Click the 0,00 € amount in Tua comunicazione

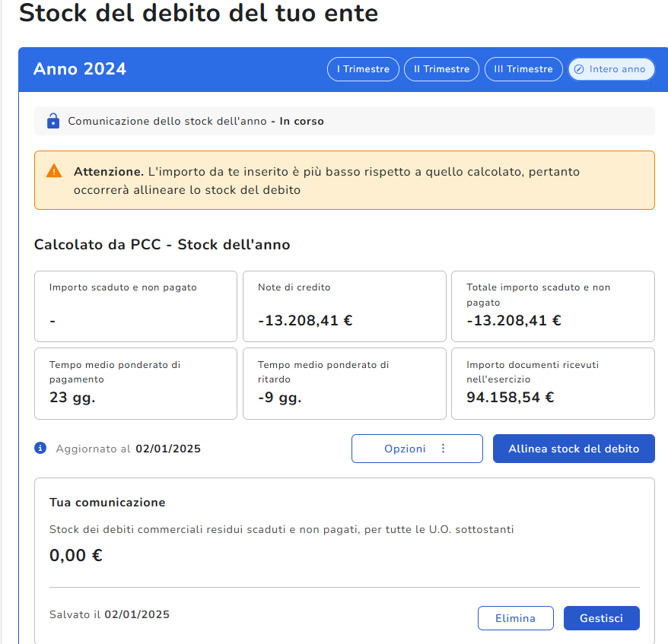pyautogui.click(x=76, y=556)
